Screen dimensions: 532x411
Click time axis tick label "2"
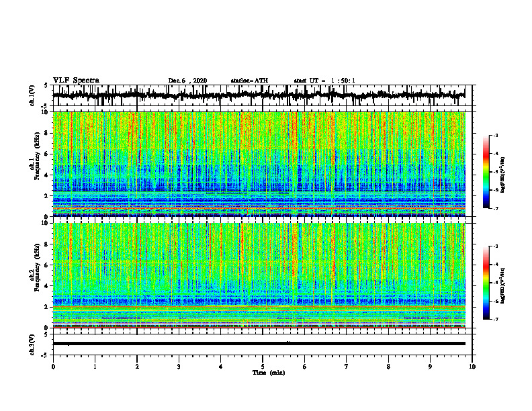[x=137, y=367]
